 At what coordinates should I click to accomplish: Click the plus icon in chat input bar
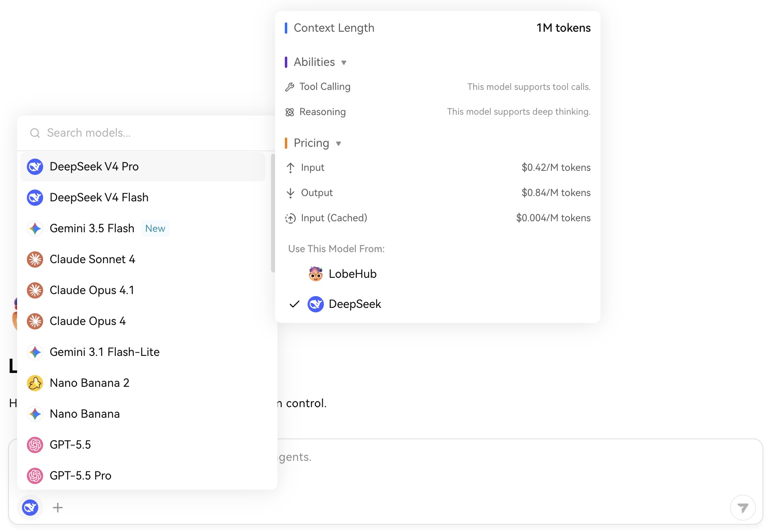pos(58,508)
